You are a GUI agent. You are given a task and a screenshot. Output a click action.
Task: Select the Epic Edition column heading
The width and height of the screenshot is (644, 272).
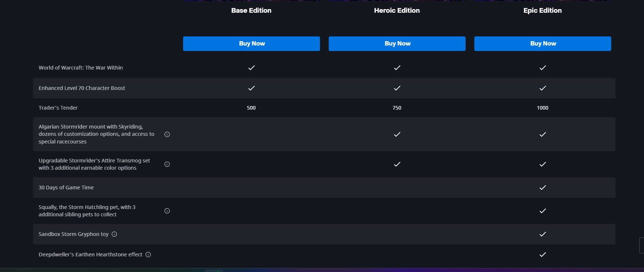[542, 11]
